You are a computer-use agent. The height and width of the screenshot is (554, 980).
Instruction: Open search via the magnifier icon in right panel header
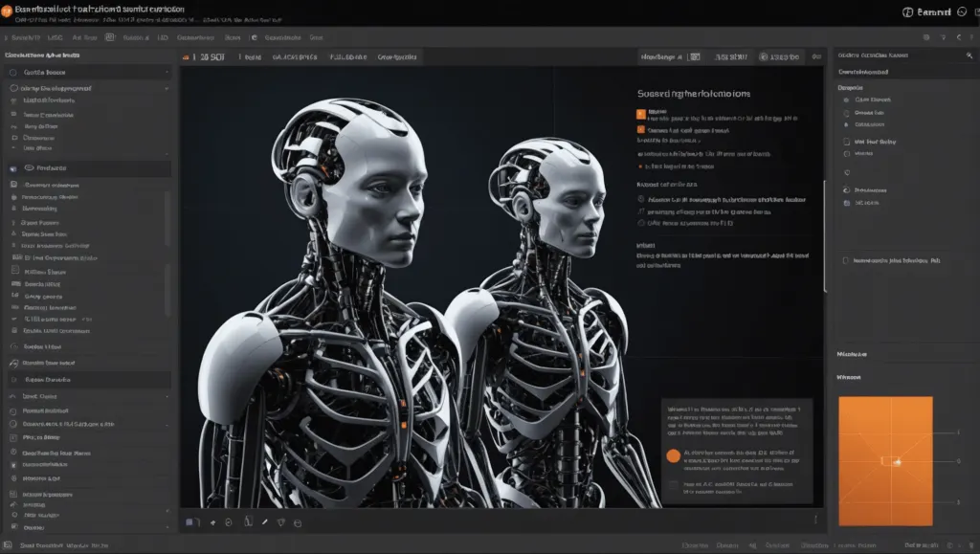point(969,55)
